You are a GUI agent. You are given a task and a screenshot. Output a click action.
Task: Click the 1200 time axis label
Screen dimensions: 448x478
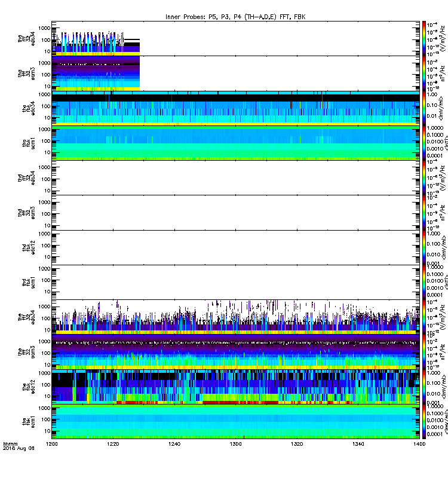coord(51,444)
